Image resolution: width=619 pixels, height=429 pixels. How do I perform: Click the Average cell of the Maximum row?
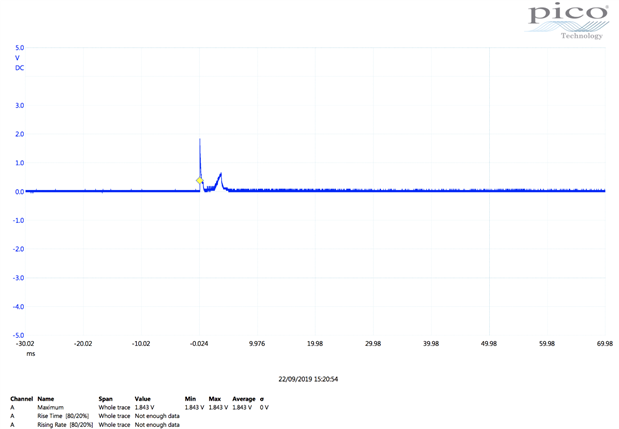(242, 408)
